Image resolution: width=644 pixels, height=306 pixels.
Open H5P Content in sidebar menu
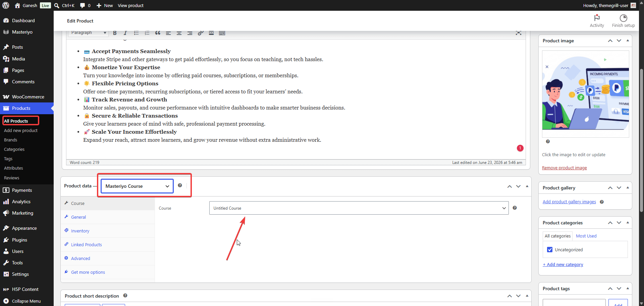27,289
